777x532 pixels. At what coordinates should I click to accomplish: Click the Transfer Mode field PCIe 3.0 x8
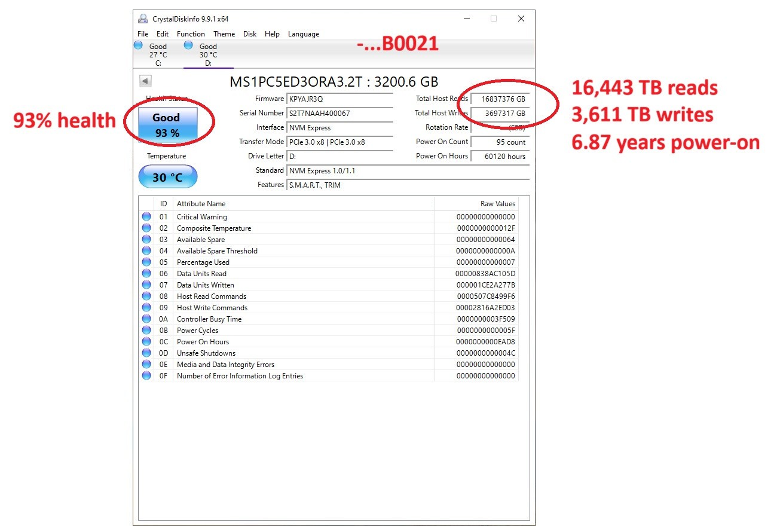(339, 142)
